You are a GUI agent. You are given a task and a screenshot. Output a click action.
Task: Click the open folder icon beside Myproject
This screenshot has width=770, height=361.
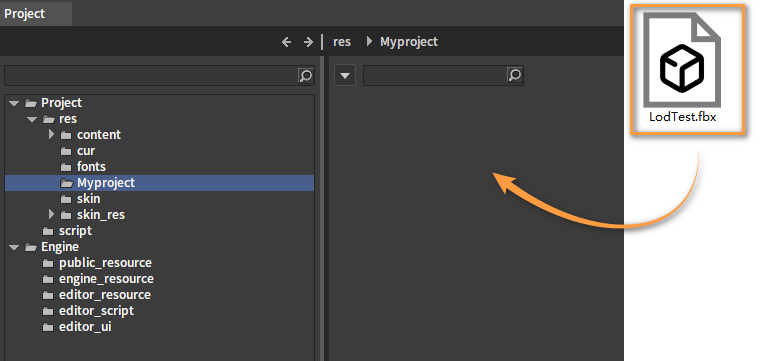[x=66, y=183]
